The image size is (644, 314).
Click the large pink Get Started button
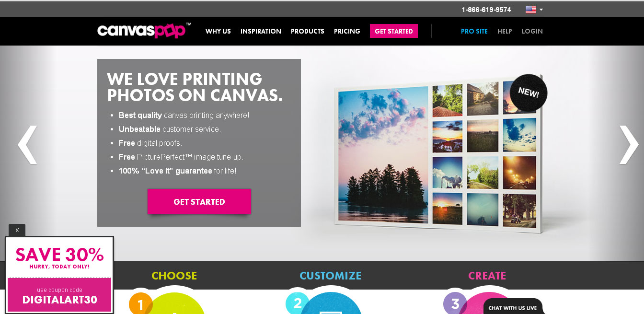coord(199,201)
